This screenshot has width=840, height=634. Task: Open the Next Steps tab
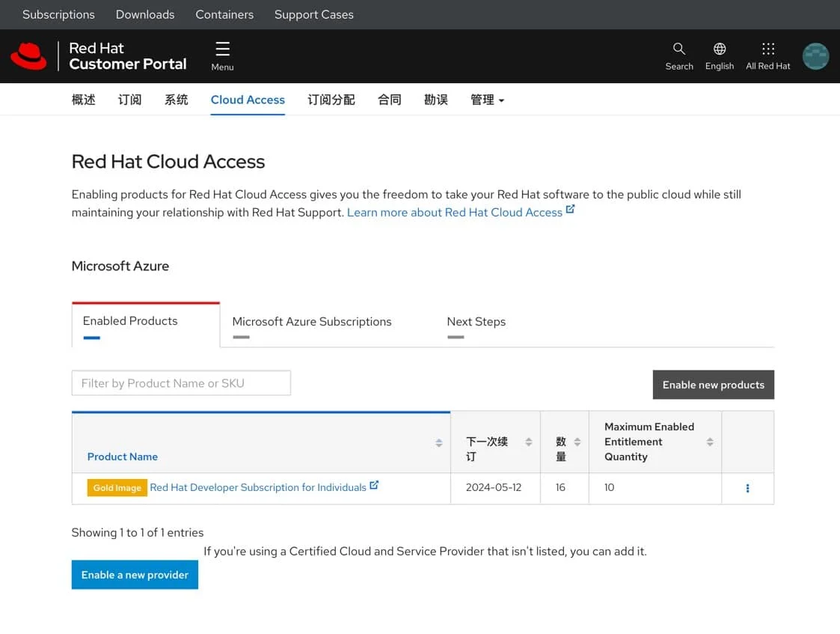(x=476, y=321)
